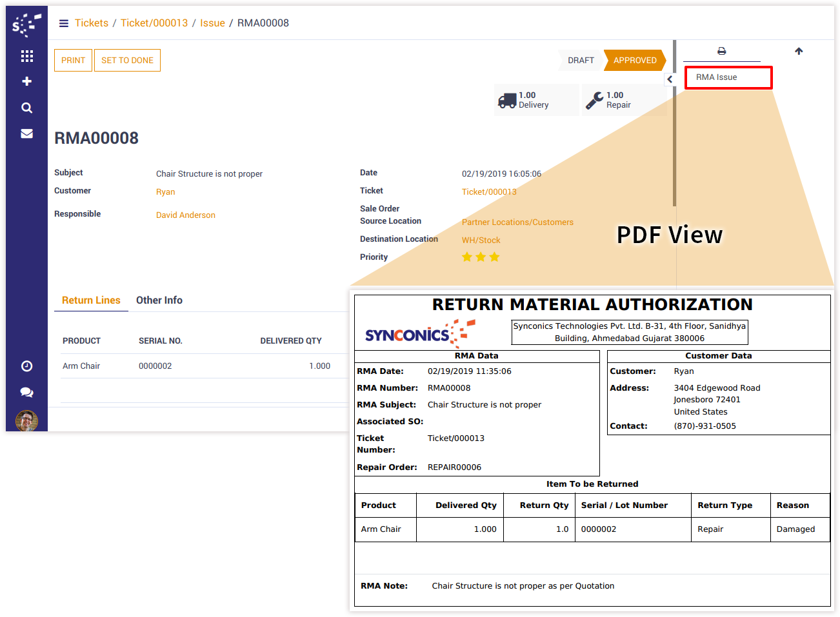Set priority to third star
Image resolution: width=840 pixels, height=617 pixels.
click(x=494, y=257)
